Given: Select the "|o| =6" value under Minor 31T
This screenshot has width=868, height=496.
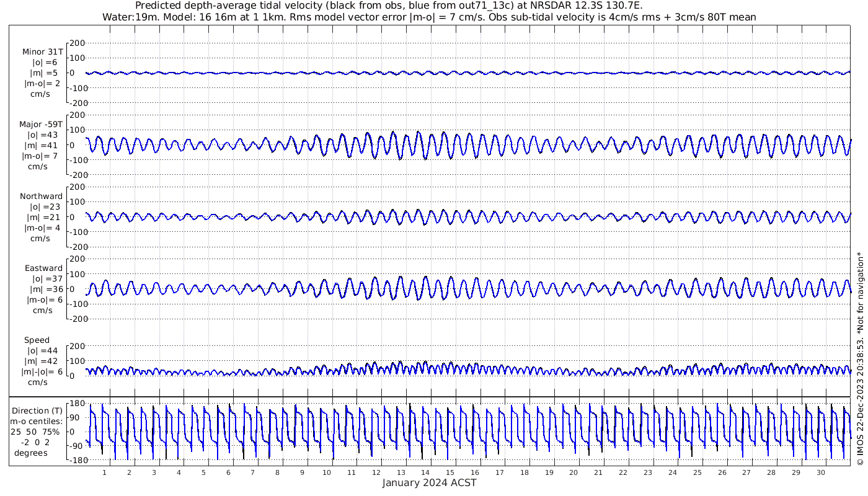Looking at the screenshot, I should [x=44, y=62].
